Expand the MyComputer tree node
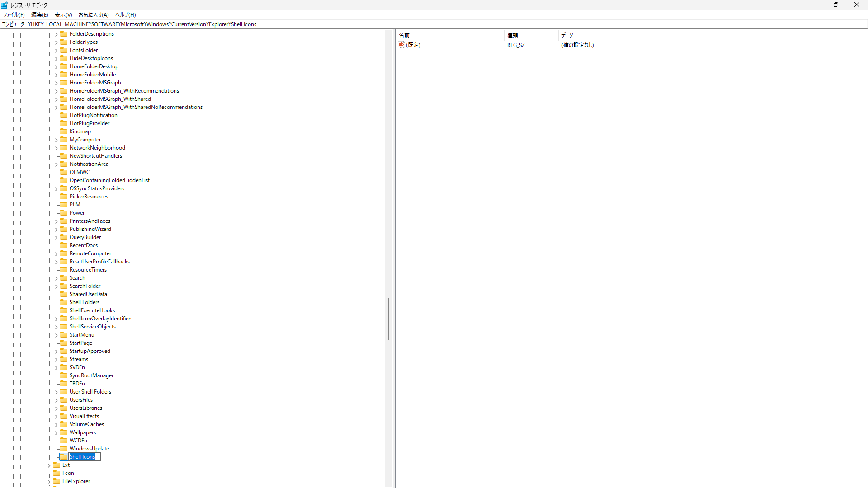This screenshot has width=868, height=488. (56, 140)
